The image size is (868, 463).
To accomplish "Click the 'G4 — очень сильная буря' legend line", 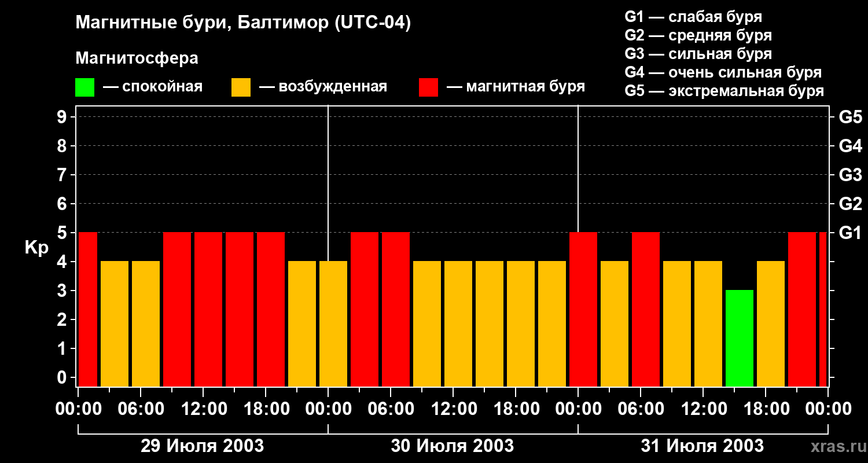I will click(723, 72).
